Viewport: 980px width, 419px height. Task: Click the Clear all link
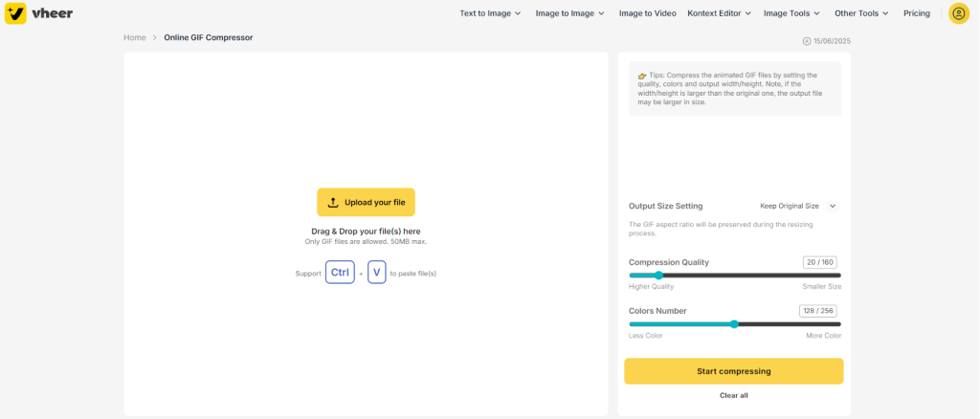pyautogui.click(x=734, y=395)
